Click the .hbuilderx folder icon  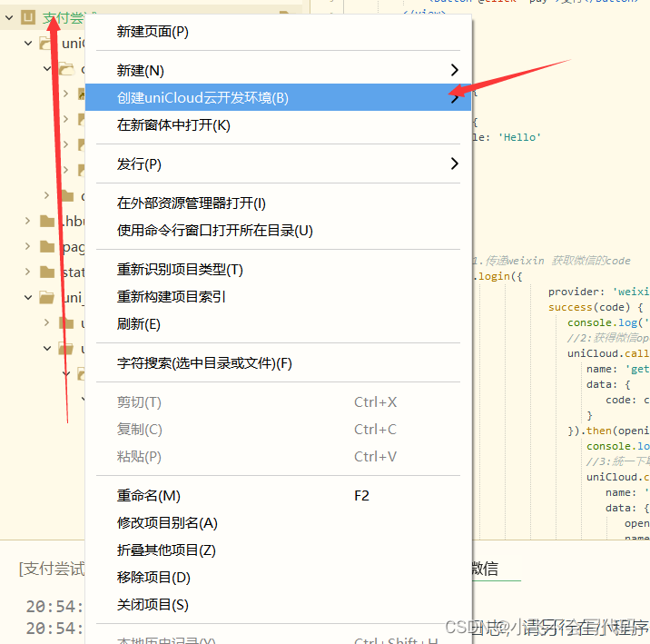(x=47, y=221)
